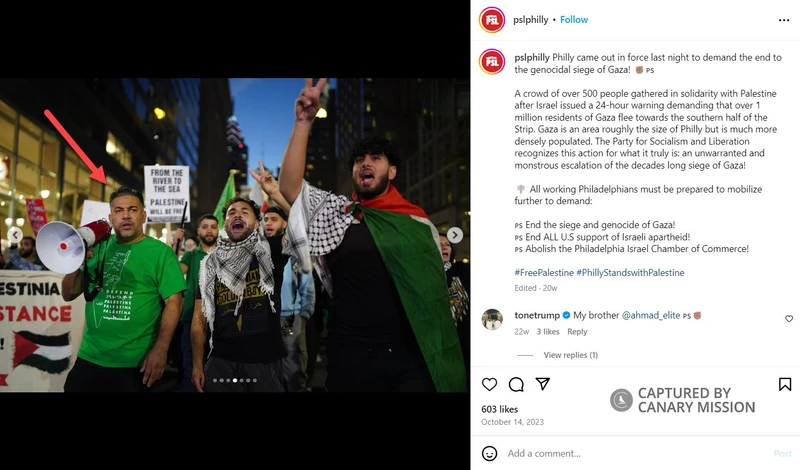Share post with paper plane icon
800x470 pixels.
(x=542, y=384)
